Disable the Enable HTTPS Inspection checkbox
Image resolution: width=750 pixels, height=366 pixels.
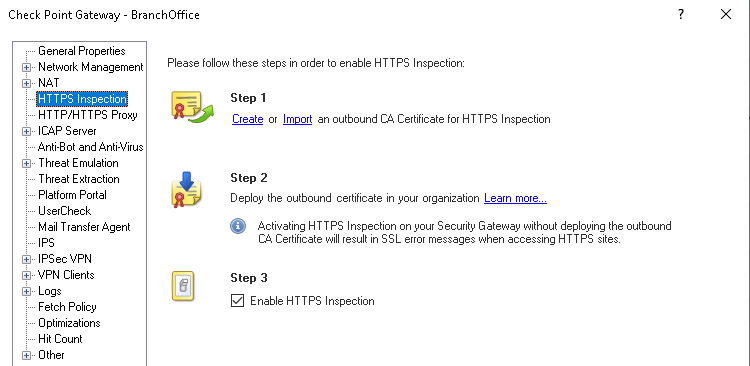coord(237,301)
